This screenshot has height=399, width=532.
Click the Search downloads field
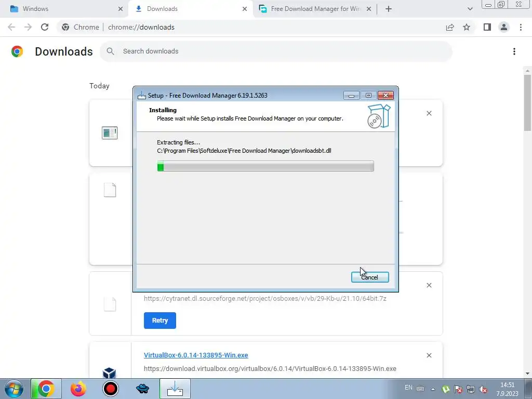tap(276, 51)
